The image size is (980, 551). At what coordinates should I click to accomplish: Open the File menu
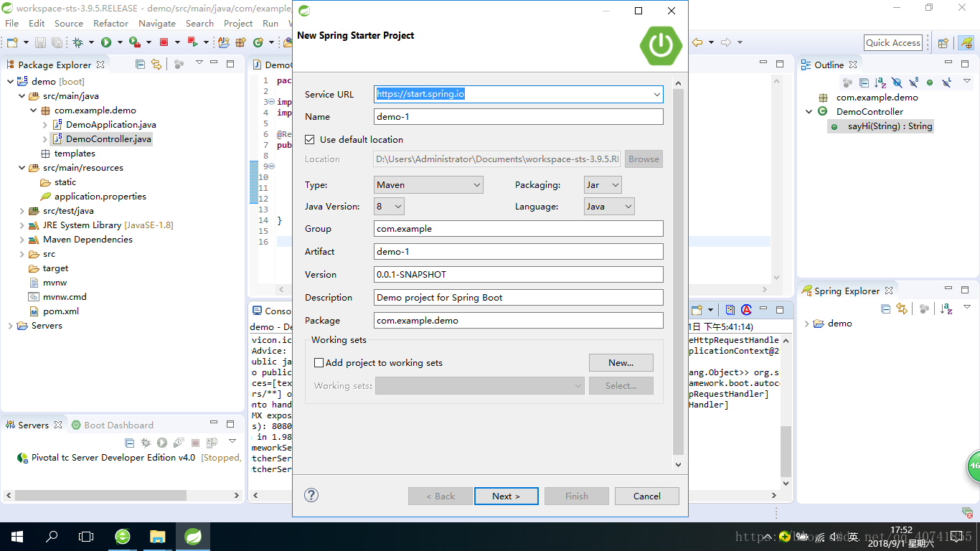click(12, 23)
